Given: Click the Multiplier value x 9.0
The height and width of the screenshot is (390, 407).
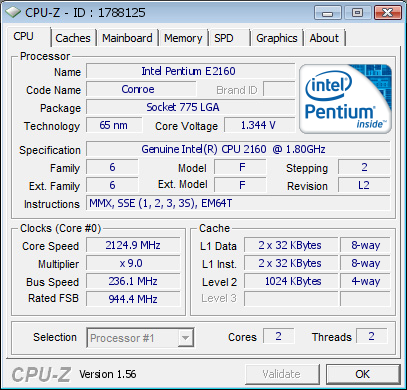Looking at the screenshot, I should 133,263.
